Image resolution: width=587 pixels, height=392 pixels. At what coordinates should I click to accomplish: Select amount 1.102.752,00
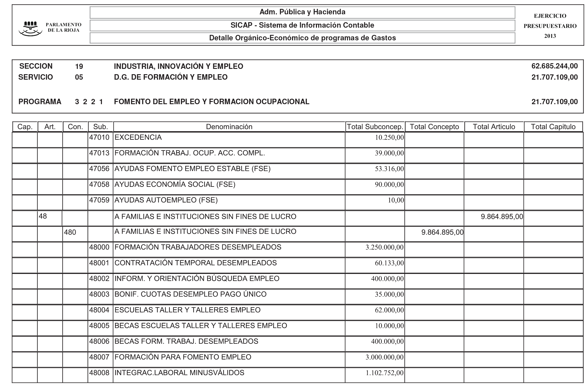[384, 373]
